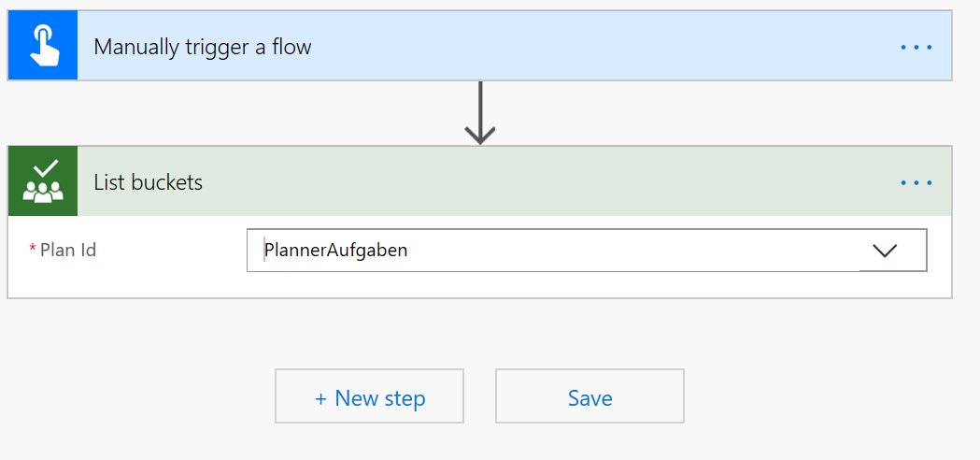Click into the PlannerAufgaben Plan Id field

(551, 251)
